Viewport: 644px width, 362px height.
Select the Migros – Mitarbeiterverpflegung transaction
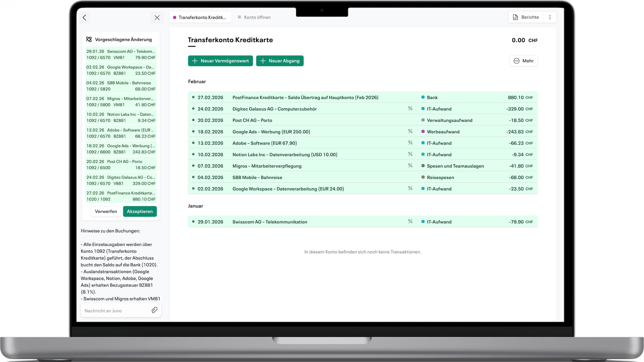click(x=363, y=166)
